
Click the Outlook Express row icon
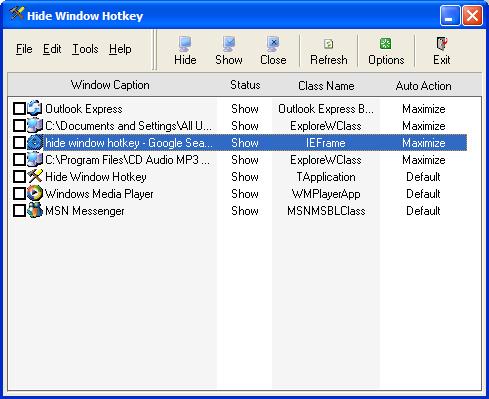pyautogui.click(x=35, y=108)
